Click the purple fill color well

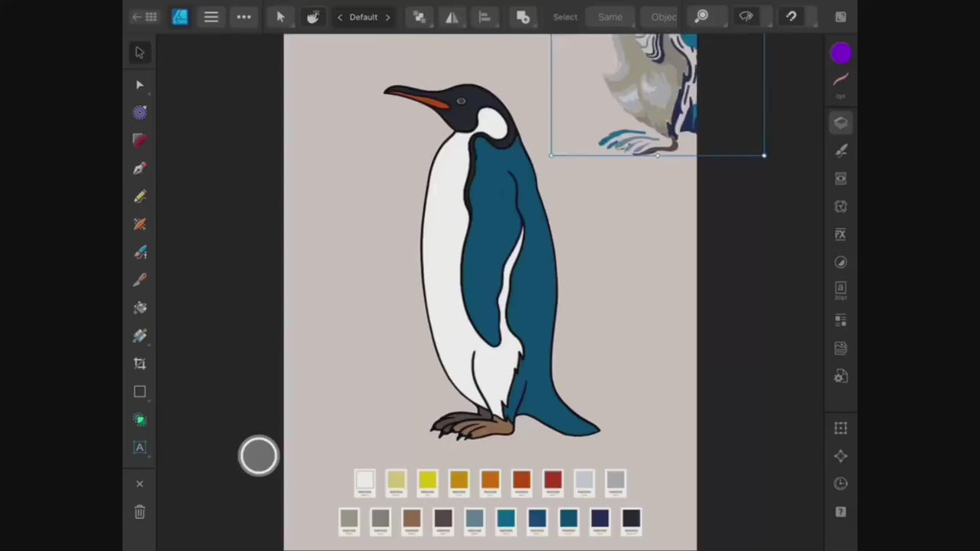click(x=841, y=53)
